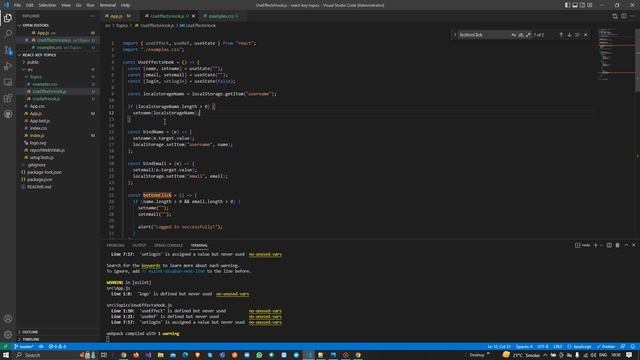Toggle panel layout button in title bar
Screen dimensions: 640x360
pyautogui.click(x=575, y=5)
